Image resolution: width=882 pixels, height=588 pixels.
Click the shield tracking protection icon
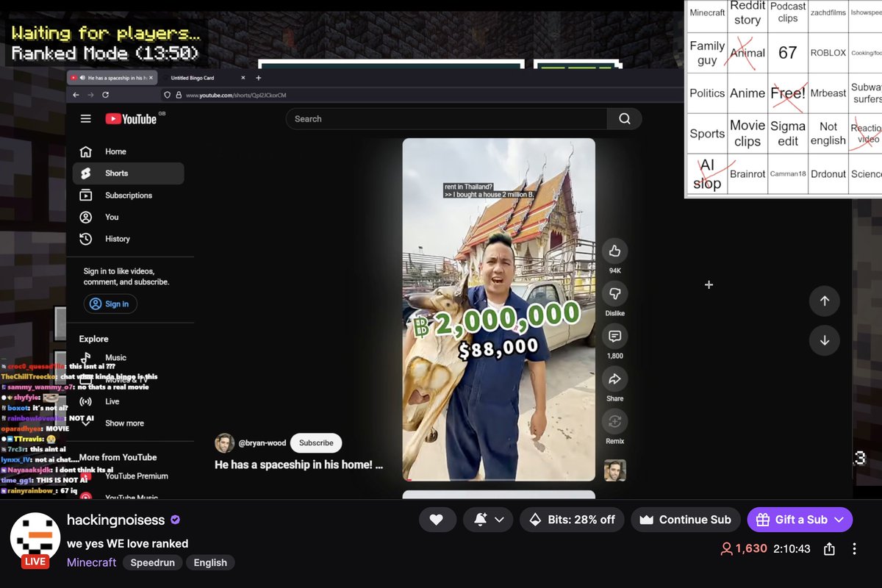click(x=168, y=95)
